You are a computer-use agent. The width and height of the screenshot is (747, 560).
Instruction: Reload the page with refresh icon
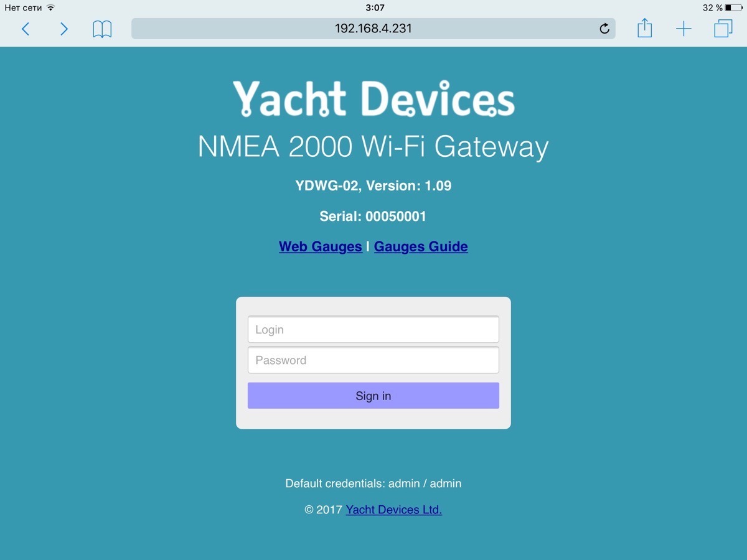(x=604, y=29)
